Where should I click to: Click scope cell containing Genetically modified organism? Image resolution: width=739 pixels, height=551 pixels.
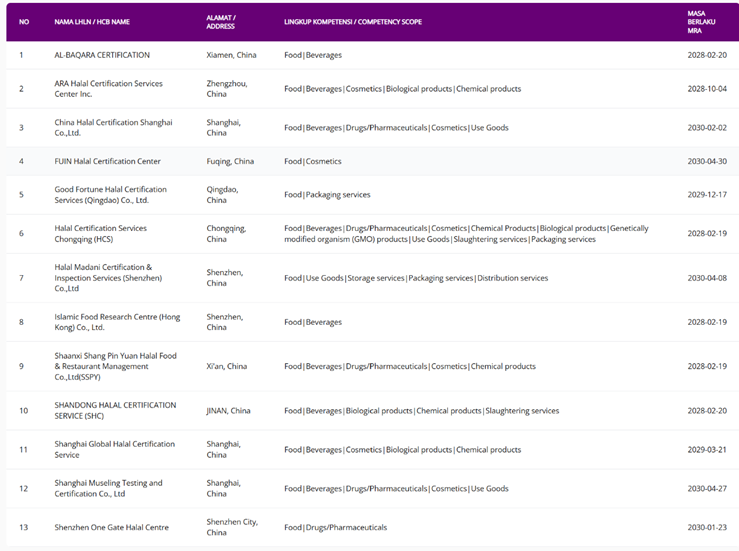466,233
